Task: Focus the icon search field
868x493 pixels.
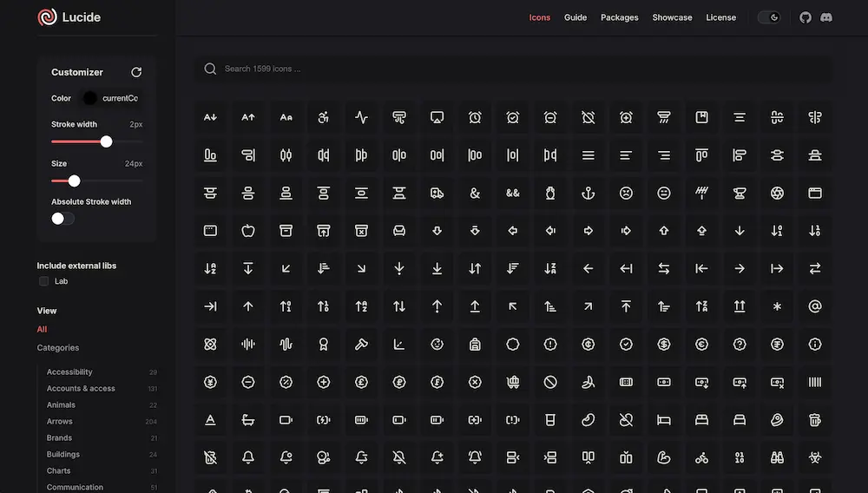Action: click(512, 69)
